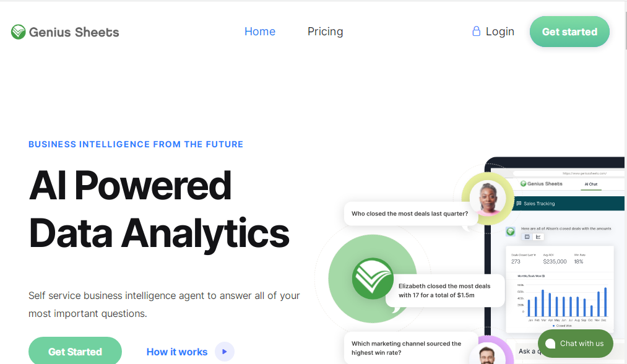Screen dimensions: 627x364
Task: Click the Genius Sheets logo icon in header
Action: point(19,32)
